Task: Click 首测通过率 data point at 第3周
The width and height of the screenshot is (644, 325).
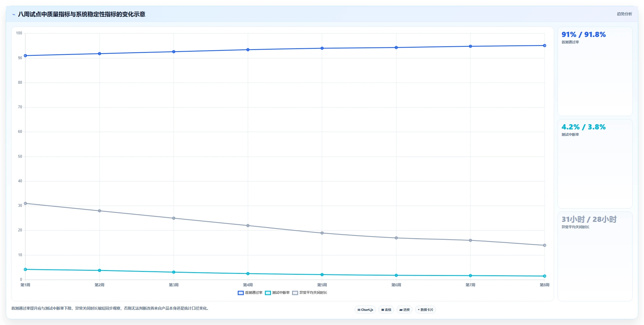Action: tap(174, 52)
